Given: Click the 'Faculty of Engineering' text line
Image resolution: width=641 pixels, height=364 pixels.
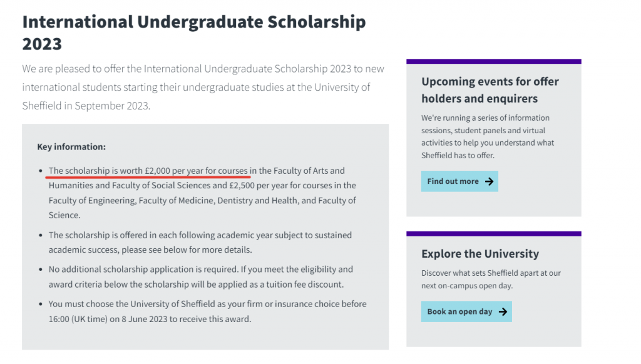Looking at the screenshot, I should 93,200.
